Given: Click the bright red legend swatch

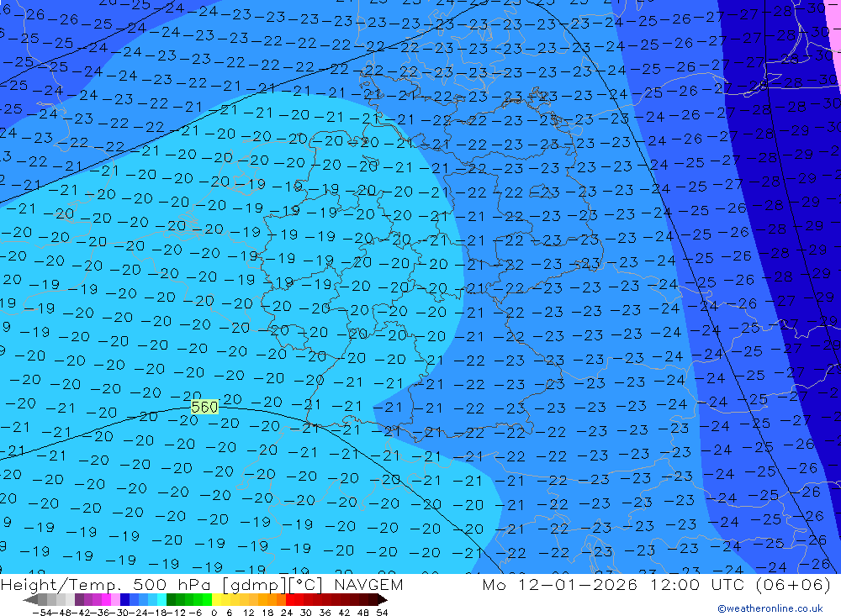Looking at the screenshot, I should pos(292,599).
